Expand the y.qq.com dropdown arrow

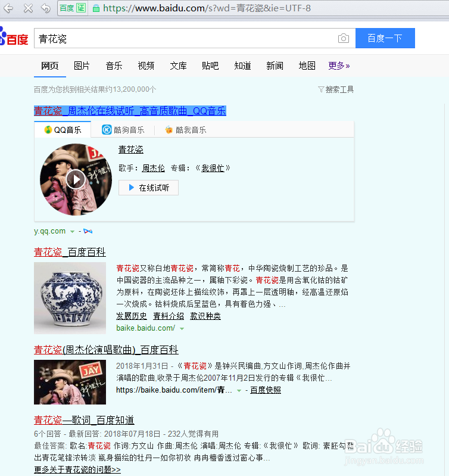click(72, 232)
